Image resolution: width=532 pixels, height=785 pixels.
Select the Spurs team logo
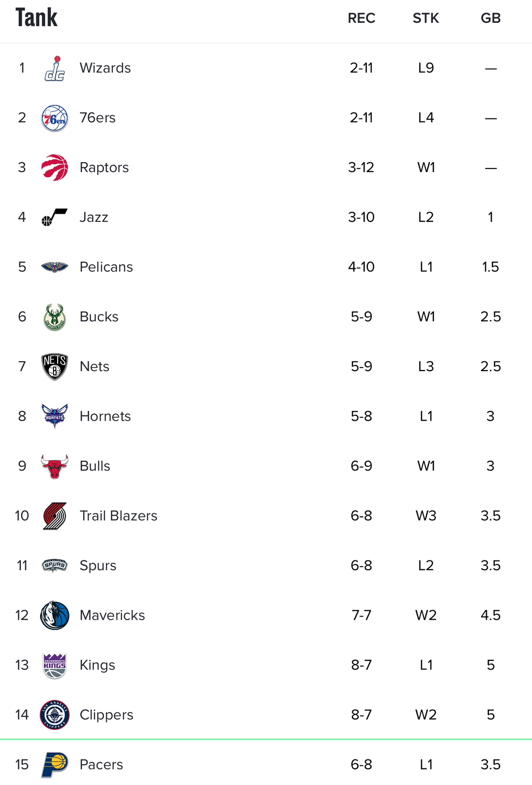pyautogui.click(x=55, y=565)
